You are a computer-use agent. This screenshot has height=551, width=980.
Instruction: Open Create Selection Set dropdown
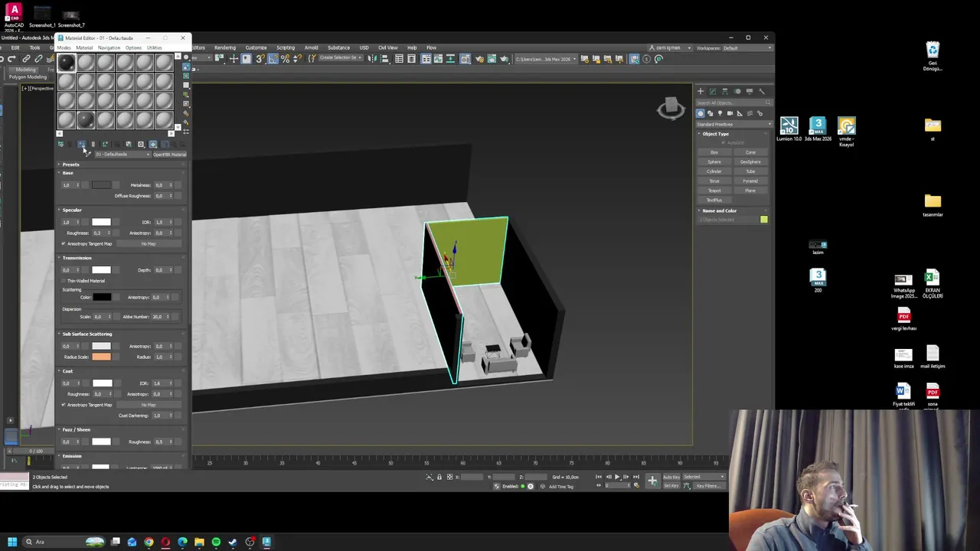(341, 59)
